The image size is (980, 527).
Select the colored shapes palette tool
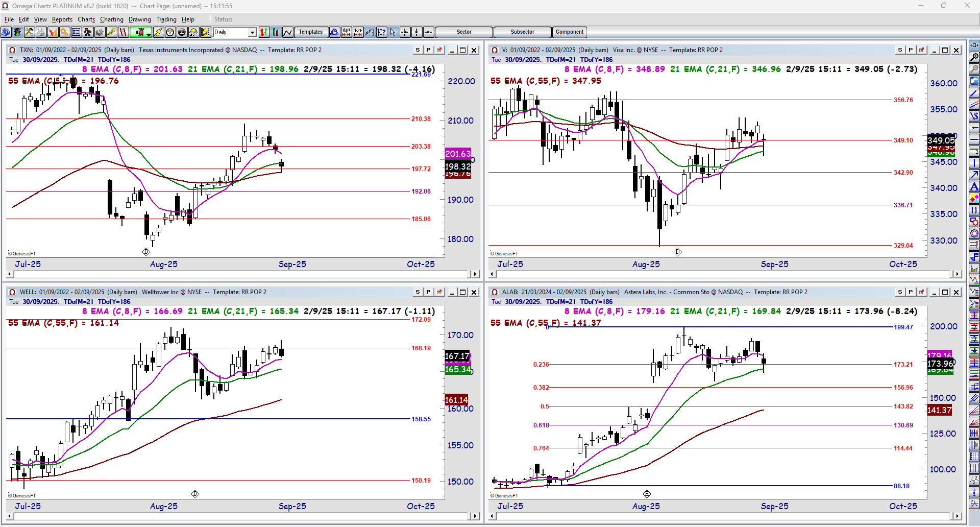click(974, 199)
